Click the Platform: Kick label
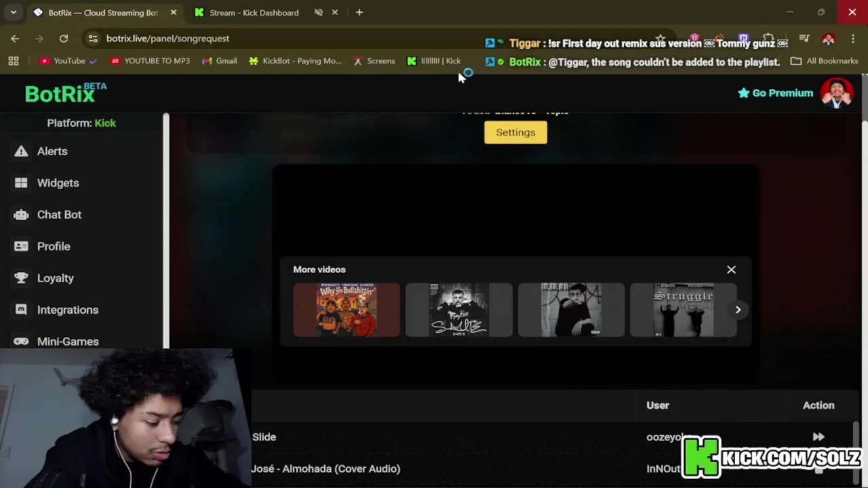 [x=81, y=123]
